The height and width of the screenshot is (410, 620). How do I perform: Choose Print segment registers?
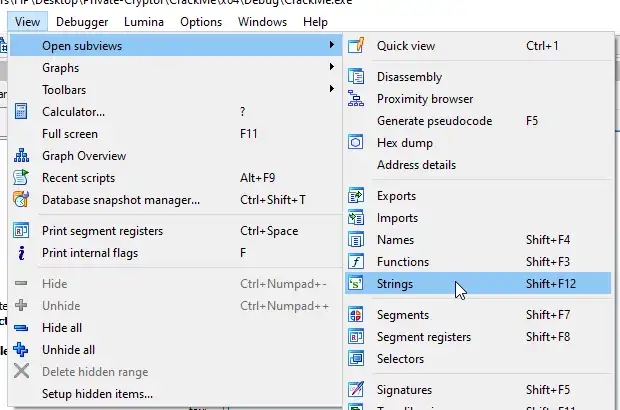102,231
